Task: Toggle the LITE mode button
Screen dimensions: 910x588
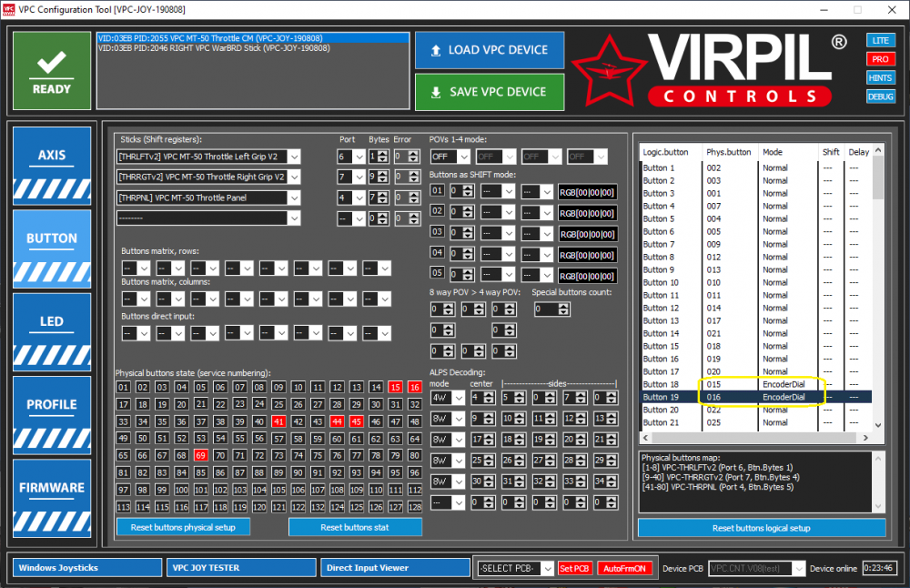Action: 880,41
